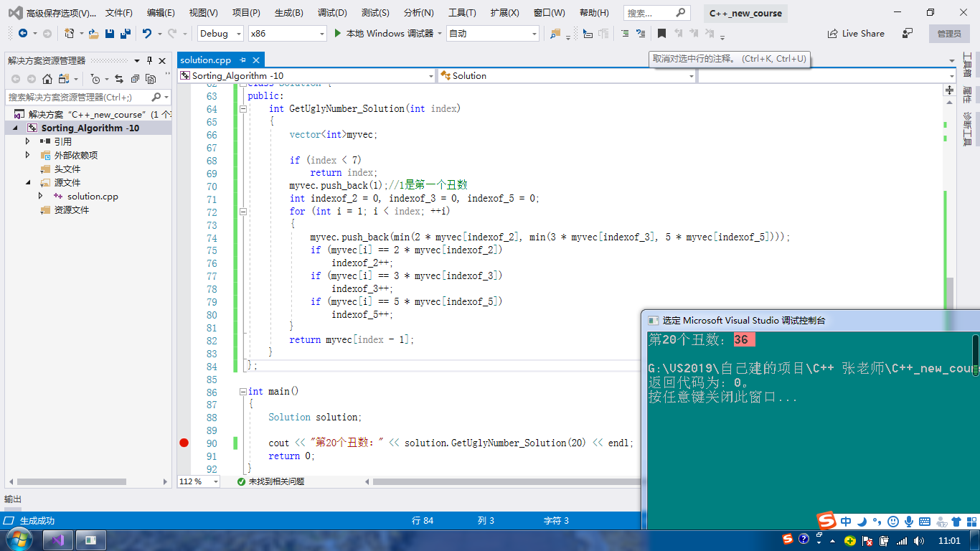Click the Save All double floppy icon
The image size is (980, 551).
click(x=126, y=34)
